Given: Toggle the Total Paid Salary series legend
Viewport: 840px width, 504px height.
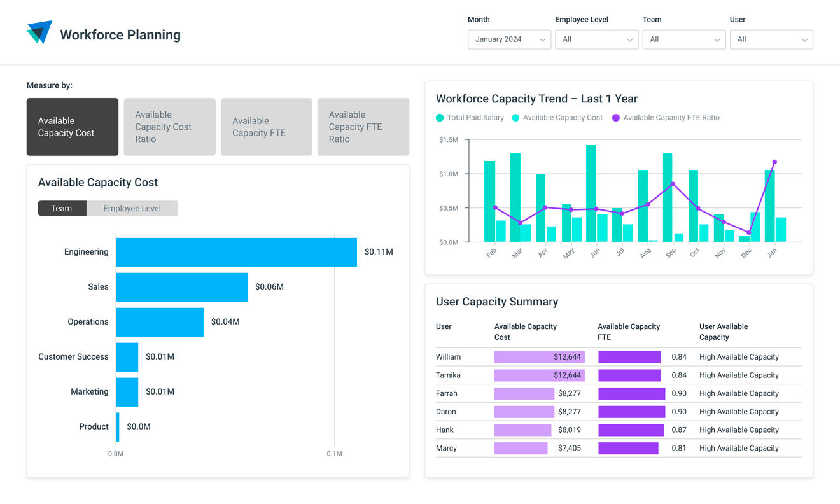Looking at the screenshot, I should (470, 118).
